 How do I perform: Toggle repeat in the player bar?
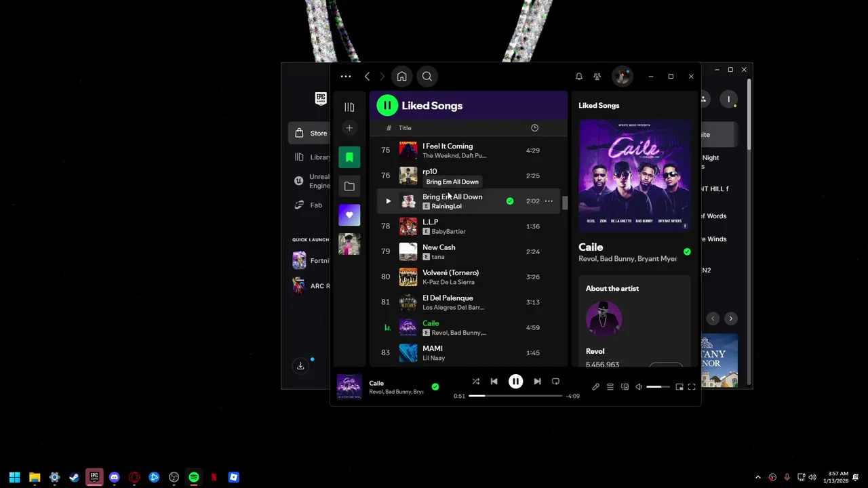(555, 382)
